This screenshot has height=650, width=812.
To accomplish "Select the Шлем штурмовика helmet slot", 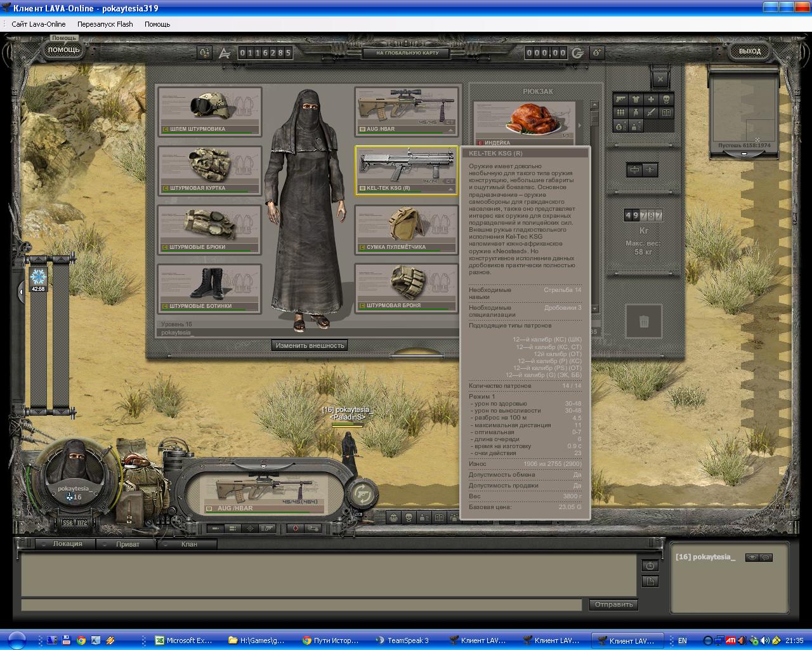I will 210,111.
